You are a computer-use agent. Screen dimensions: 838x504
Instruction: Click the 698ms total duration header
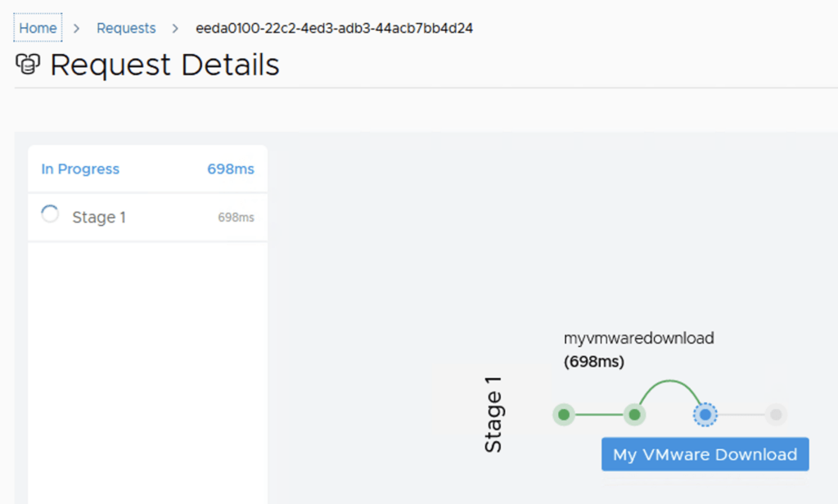coord(230,169)
